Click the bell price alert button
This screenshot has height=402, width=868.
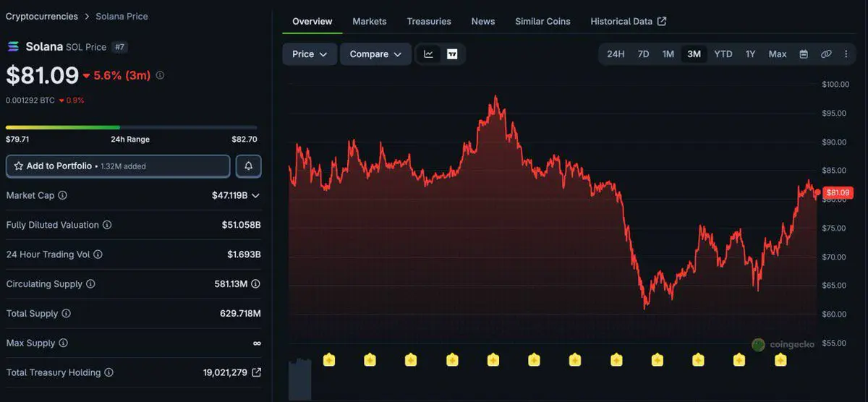click(249, 166)
